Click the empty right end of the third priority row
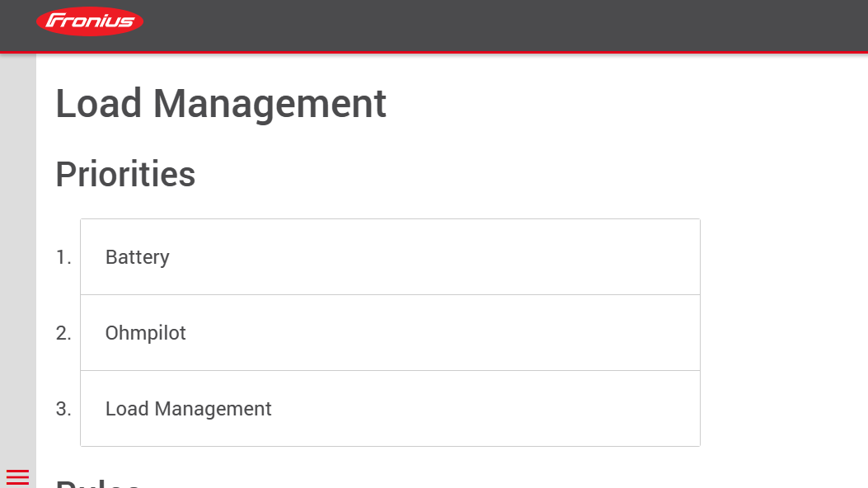868x488 pixels. tap(643, 409)
